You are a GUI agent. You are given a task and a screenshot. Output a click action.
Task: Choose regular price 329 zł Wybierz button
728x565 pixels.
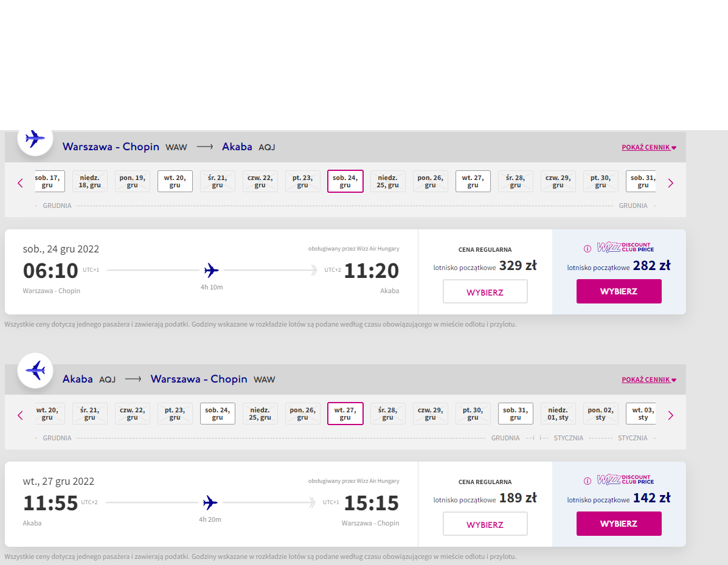(485, 291)
